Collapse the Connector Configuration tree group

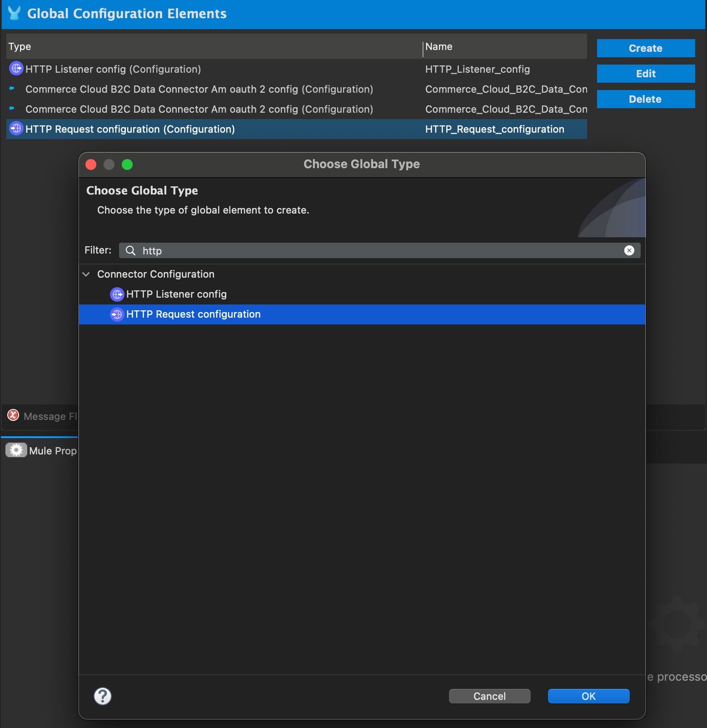[x=86, y=274]
